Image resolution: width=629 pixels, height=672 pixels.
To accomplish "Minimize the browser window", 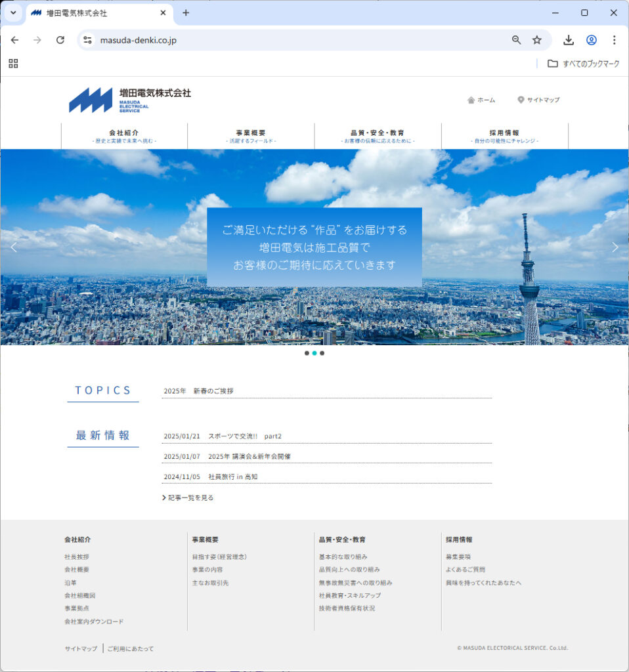I will coord(555,13).
